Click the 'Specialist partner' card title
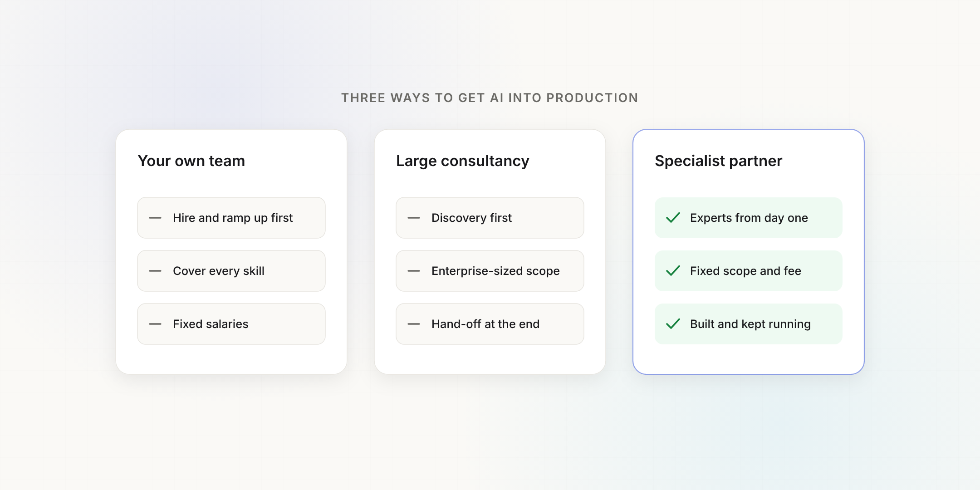Image resolution: width=980 pixels, height=490 pixels. click(x=719, y=162)
